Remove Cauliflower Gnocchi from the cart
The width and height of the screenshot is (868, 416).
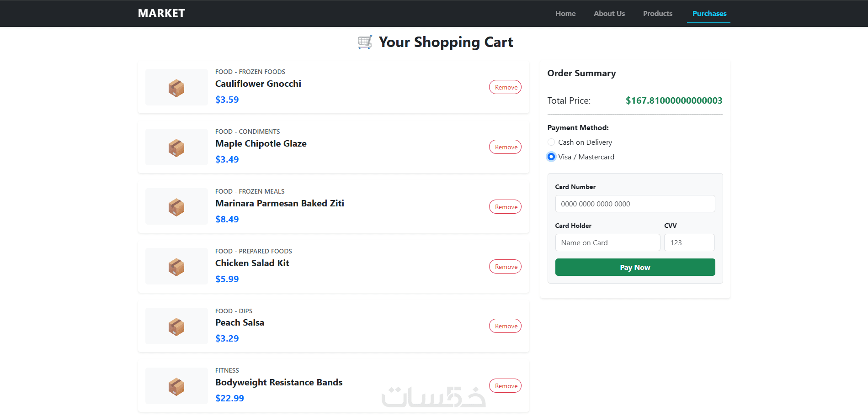click(506, 87)
